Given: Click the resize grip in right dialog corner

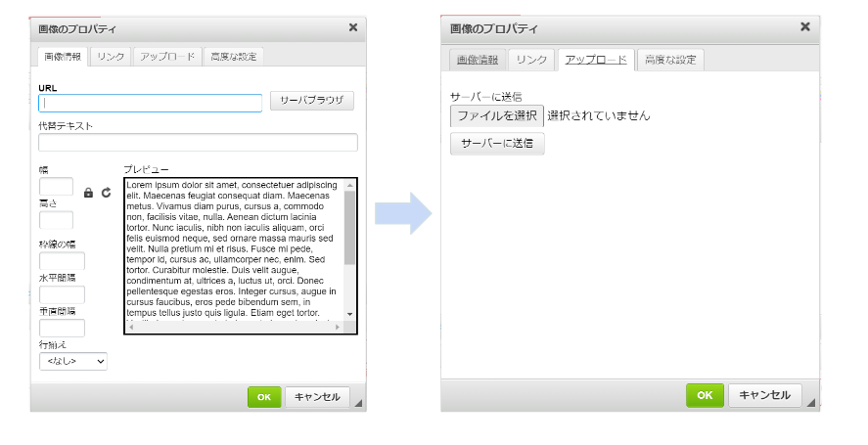Looking at the screenshot, I should tap(809, 402).
